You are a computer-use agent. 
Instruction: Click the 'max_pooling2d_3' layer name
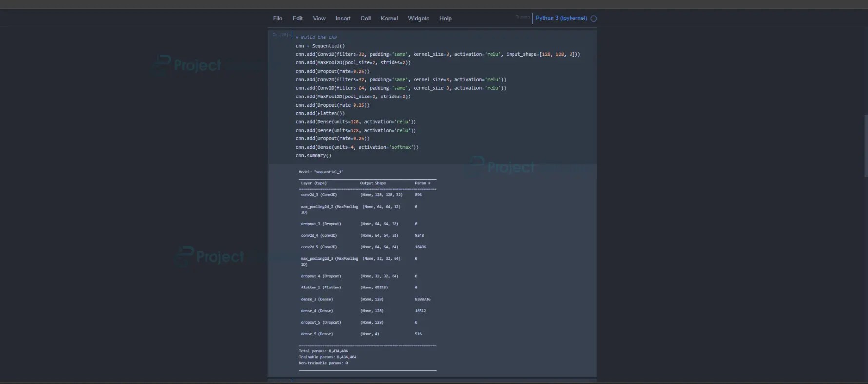point(317,259)
